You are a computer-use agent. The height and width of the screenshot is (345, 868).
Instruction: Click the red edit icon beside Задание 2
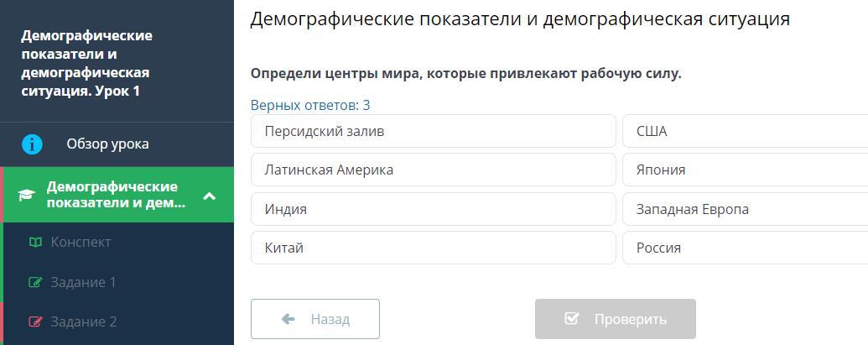(35, 321)
